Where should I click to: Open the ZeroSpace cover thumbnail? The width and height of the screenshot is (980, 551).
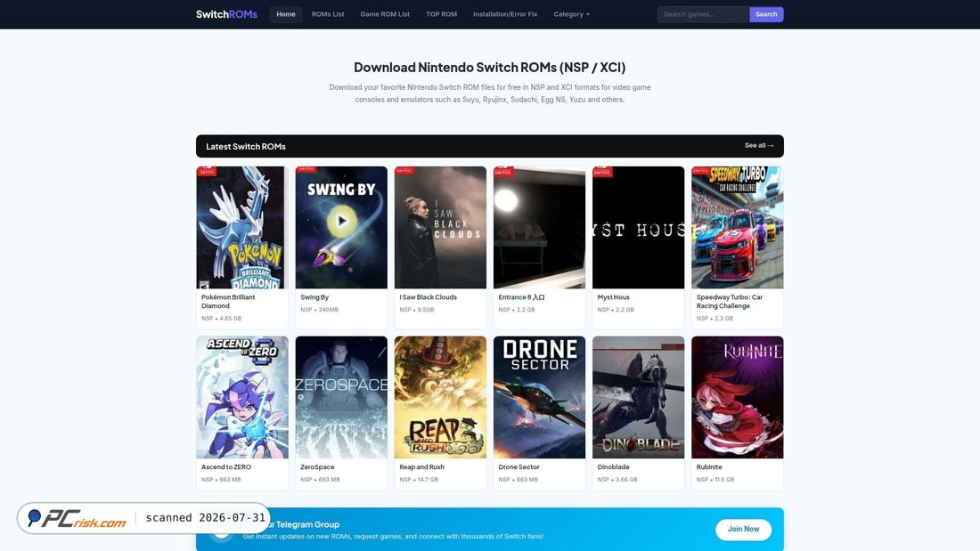(341, 397)
